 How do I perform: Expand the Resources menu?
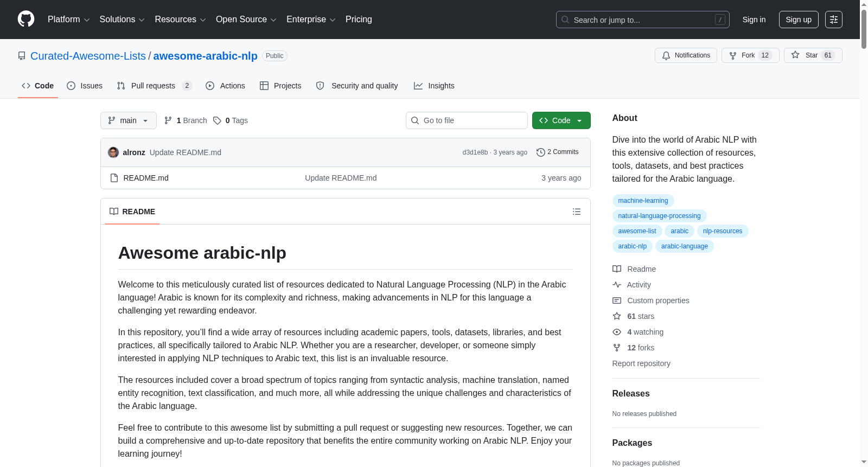click(180, 20)
